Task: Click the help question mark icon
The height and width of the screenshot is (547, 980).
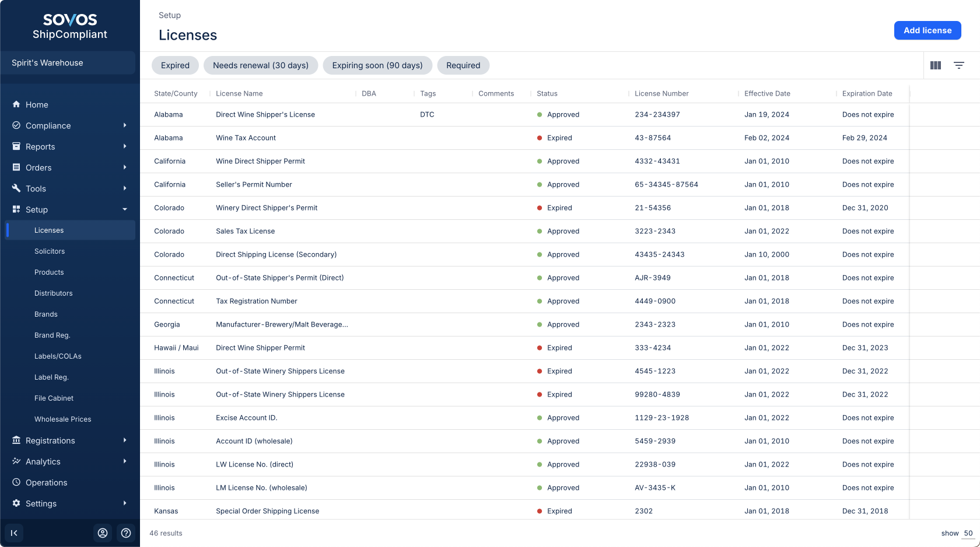Action: (126, 533)
